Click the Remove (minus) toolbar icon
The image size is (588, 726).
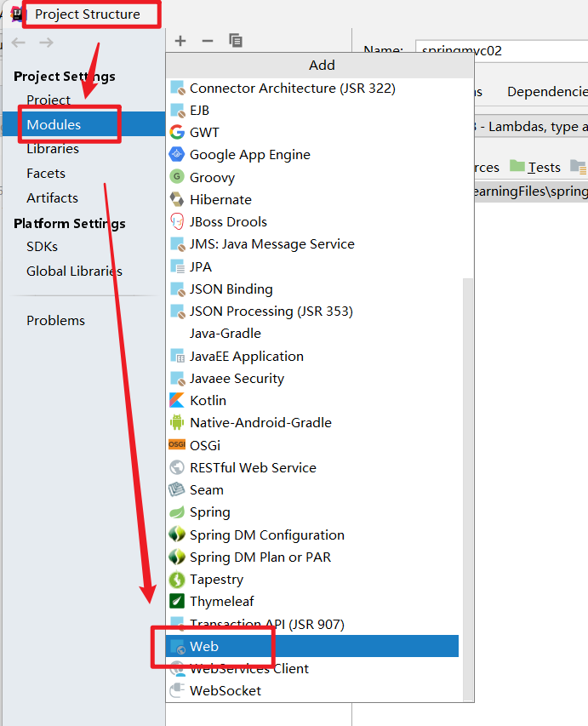point(208,41)
